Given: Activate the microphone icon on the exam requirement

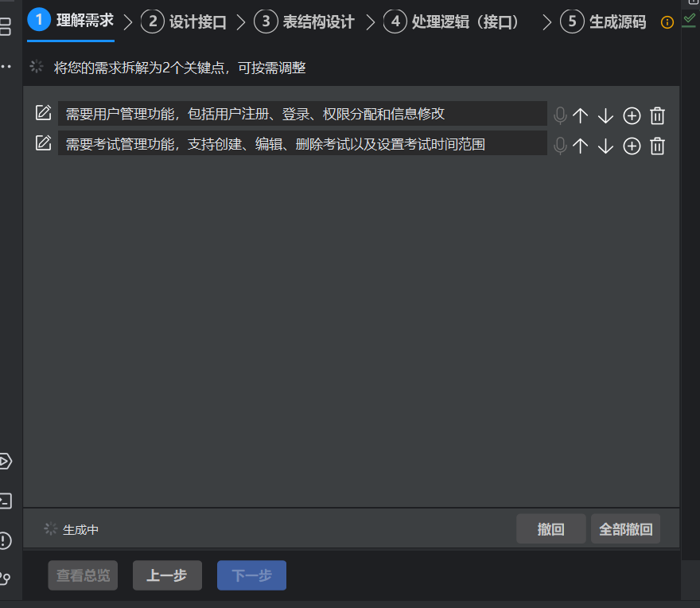Looking at the screenshot, I should (560, 146).
